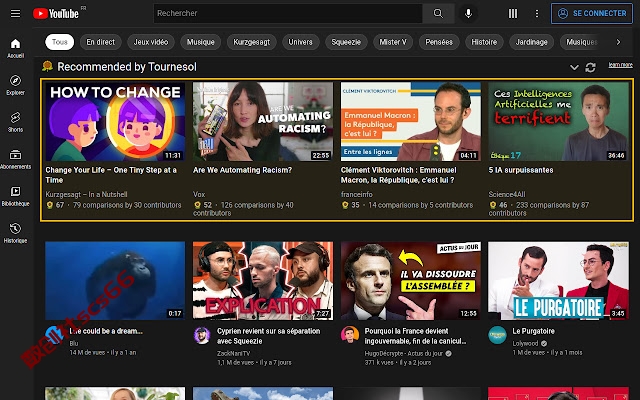Select the Kurzgesagt filter chip
The width and height of the screenshot is (640, 400).
click(251, 42)
